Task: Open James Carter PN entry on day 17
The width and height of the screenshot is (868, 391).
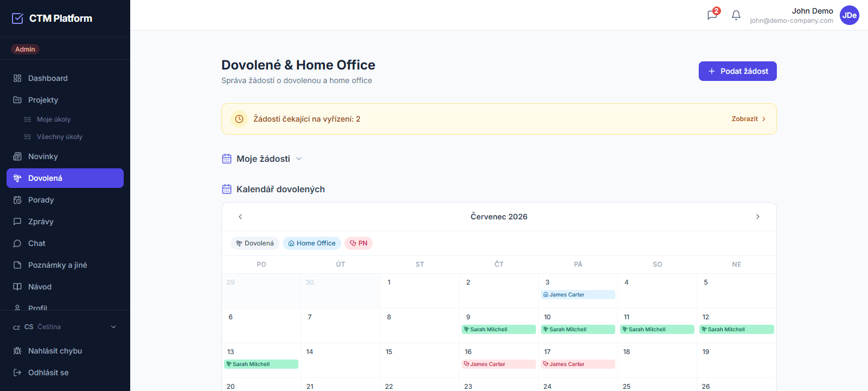Action: point(578,364)
